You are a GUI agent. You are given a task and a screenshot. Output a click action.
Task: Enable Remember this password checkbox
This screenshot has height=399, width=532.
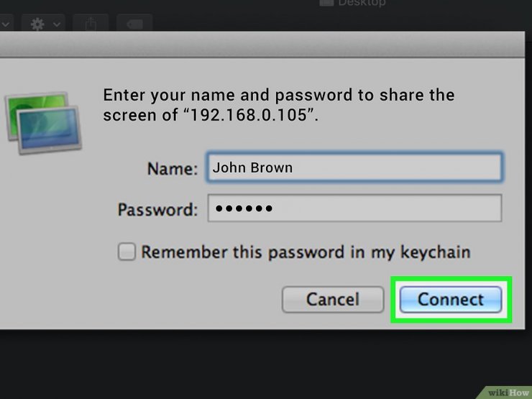point(127,252)
